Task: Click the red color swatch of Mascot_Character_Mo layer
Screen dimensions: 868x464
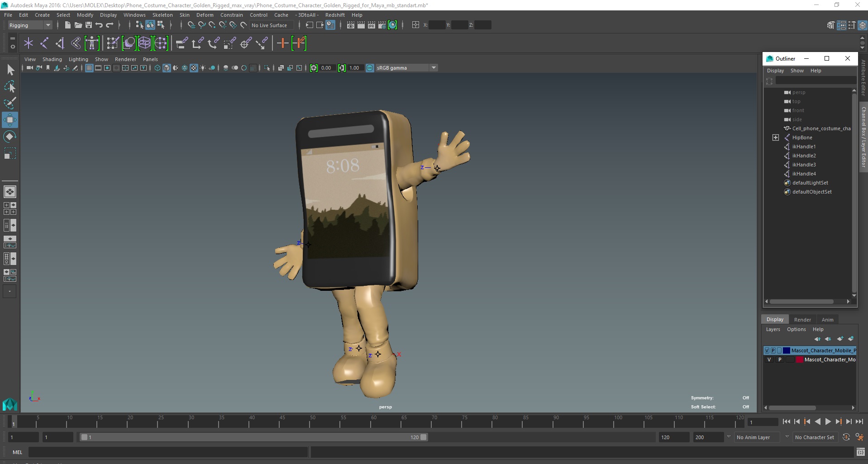Action: [800, 360]
